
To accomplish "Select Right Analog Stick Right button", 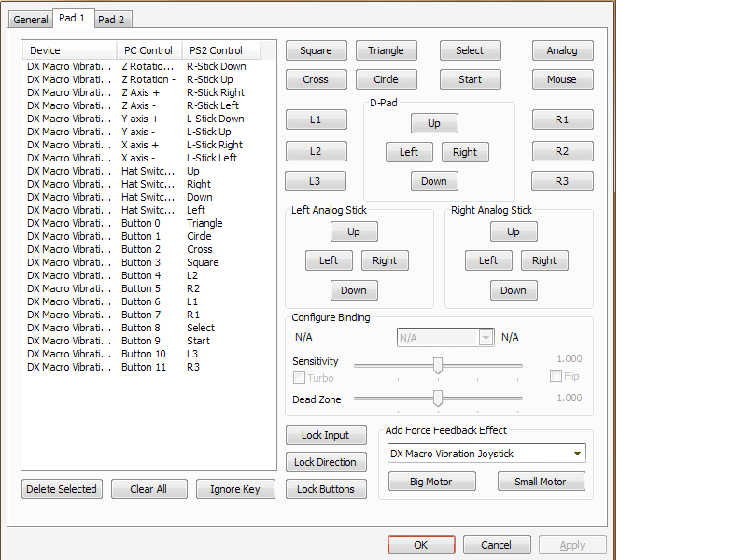I will (544, 261).
